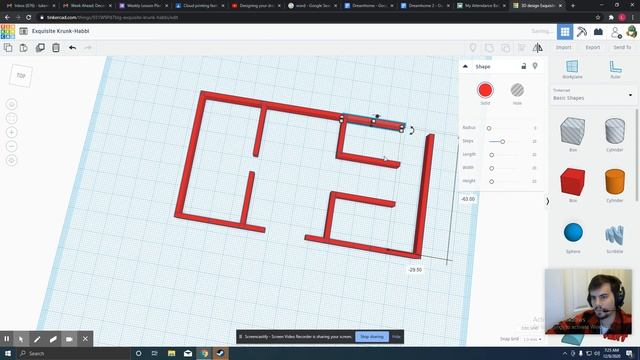Switch to 3D design grid view
Viewport: 640px width, 360px height.
(x=565, y=32)
